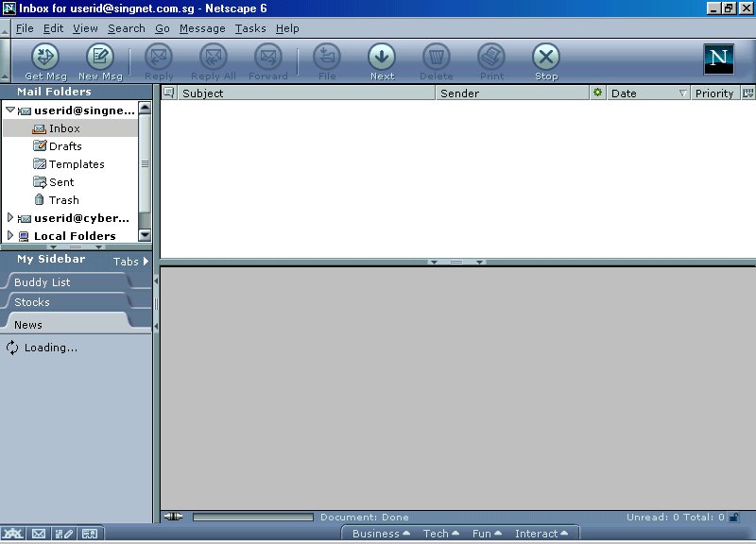Select the Inbox folder row
The image size is (756, 544).
click(70, 128)
